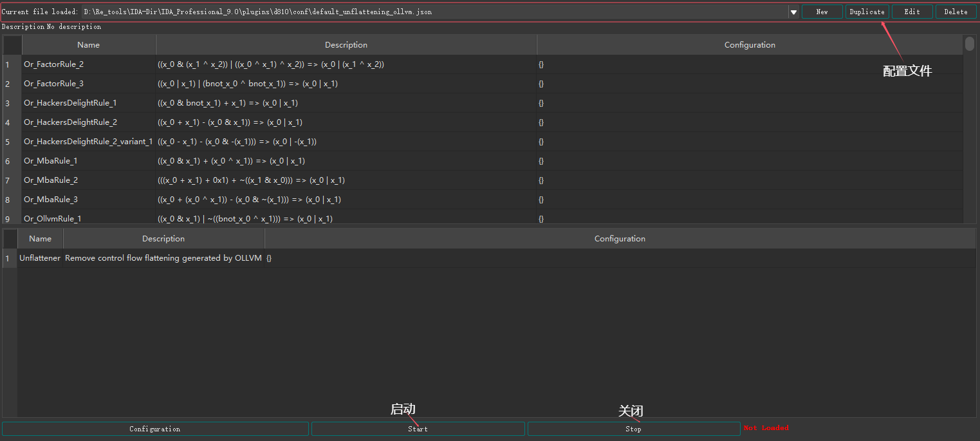Click the Description header in rules table

point(346,45)
